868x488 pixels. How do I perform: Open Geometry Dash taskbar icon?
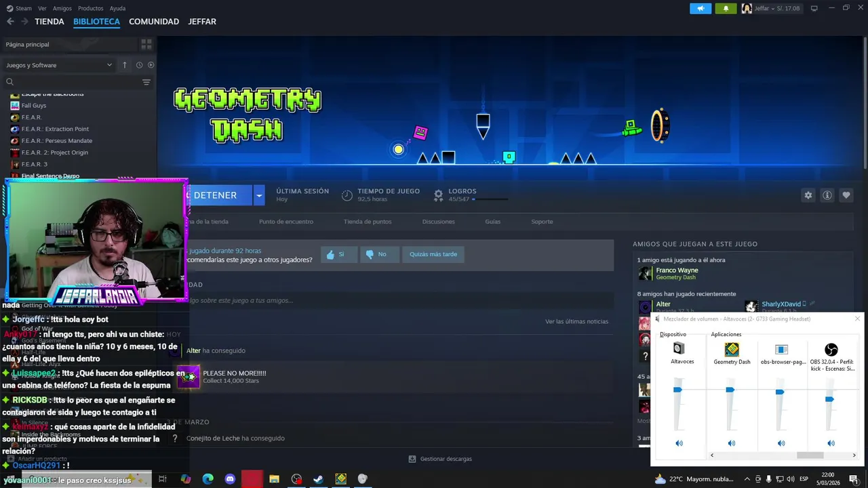(x=340, y=479)
